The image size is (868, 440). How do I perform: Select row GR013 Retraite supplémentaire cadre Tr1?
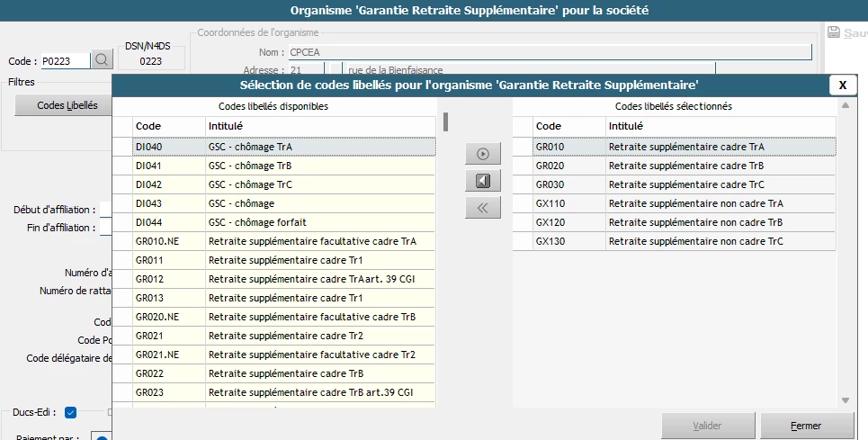[x=284, y=298]
